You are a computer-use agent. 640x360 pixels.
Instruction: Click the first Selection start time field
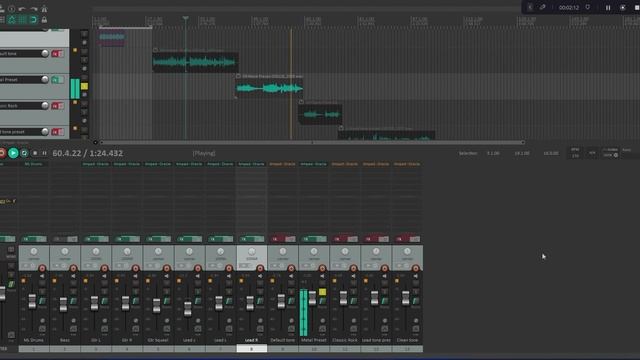point(493,153)
